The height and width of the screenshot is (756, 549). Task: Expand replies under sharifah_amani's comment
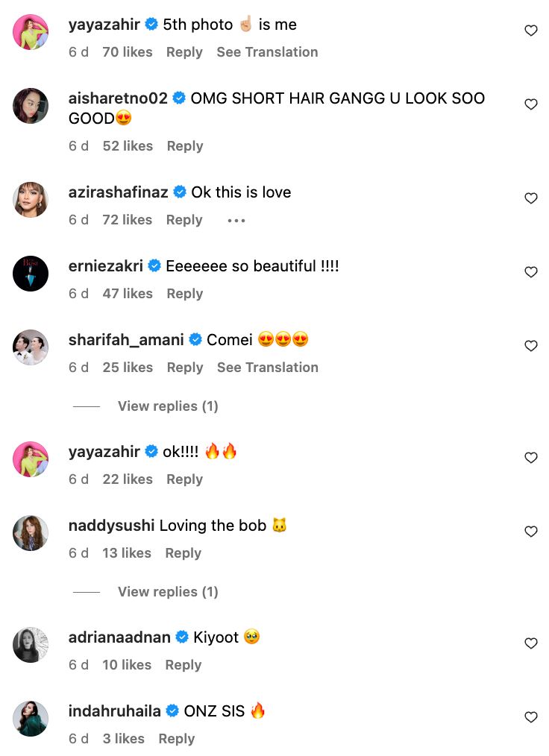pyautogui.click(x=168, y=406)
